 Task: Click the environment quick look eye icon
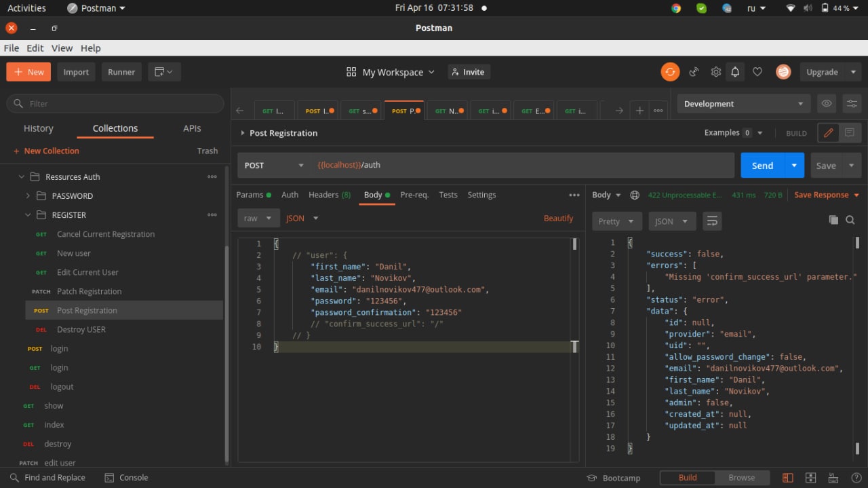tap(826, 104)
